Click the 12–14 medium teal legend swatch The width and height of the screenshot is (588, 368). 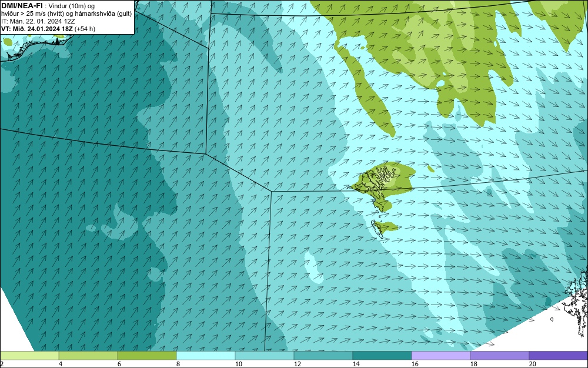click(x=323, y=355)
